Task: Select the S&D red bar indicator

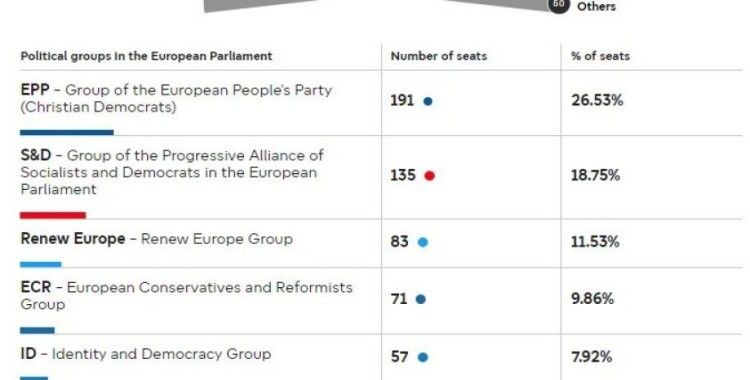Action: coord(53,215)
